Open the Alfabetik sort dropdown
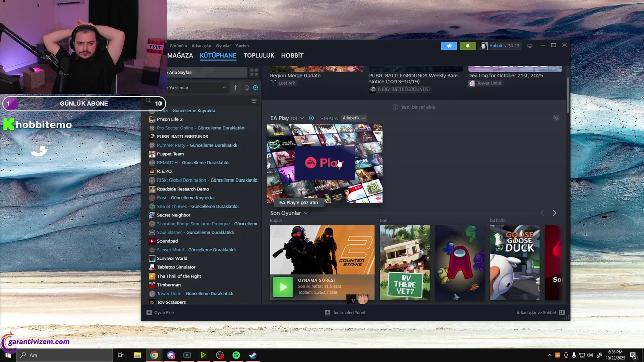 pos(354,118)
